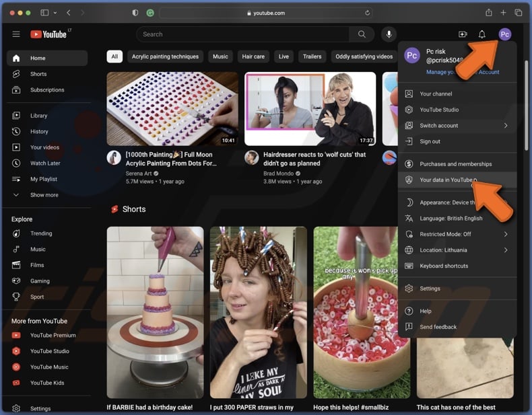Screen dimensions: 532x415
Task: Open Your videos in the sidebar
Action: point(47,147)
